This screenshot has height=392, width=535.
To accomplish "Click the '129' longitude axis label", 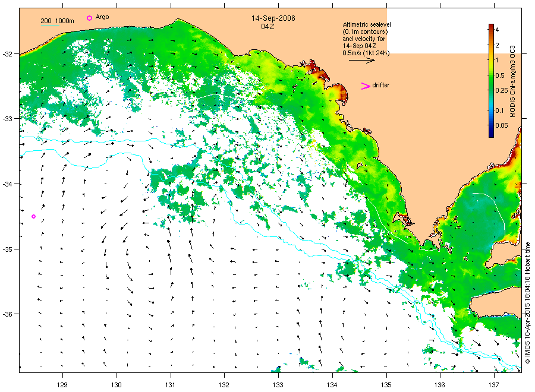I will tap(62, 385).
